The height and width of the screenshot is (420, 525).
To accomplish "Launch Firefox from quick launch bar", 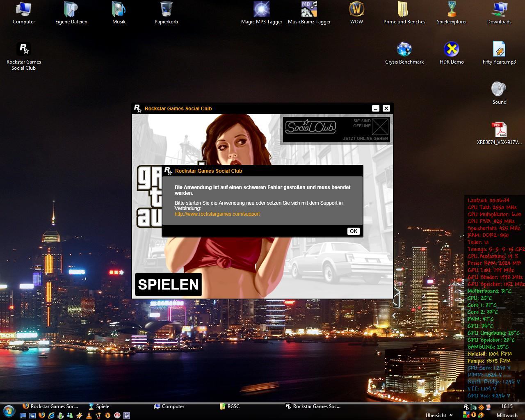I will (42, 415).
